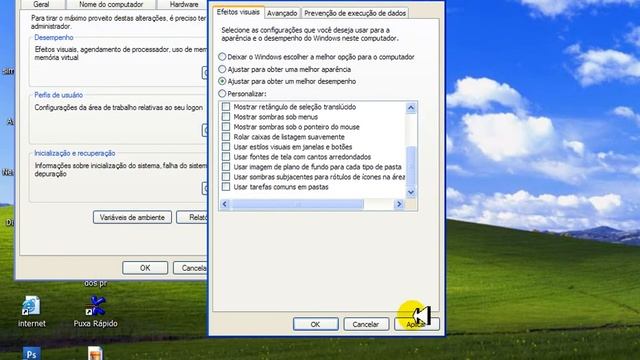640x360 pixels.
Task: Switch to the Avançado tab
Action: tap(282, 13)
